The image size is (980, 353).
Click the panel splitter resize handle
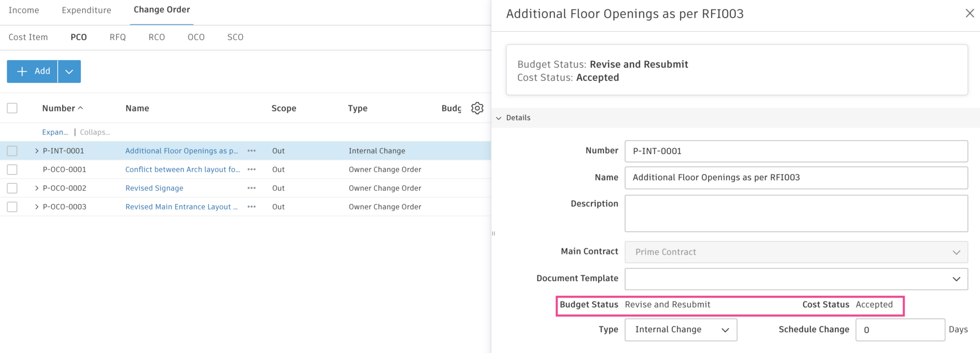click(493, 233)
